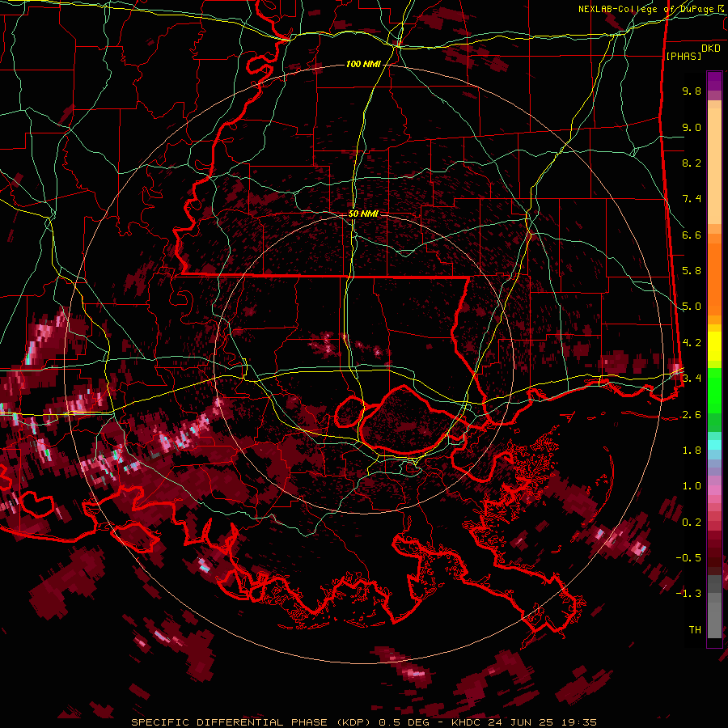This screenshot has width=728, height=728.
Task: Select the 9.0 value on color scale
Action: (x=692, y=127)
